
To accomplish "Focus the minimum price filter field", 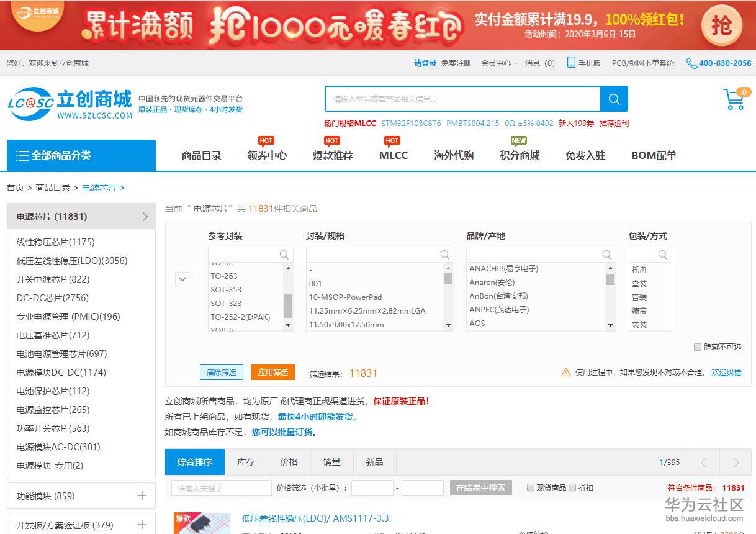I will tap(372, 487).
